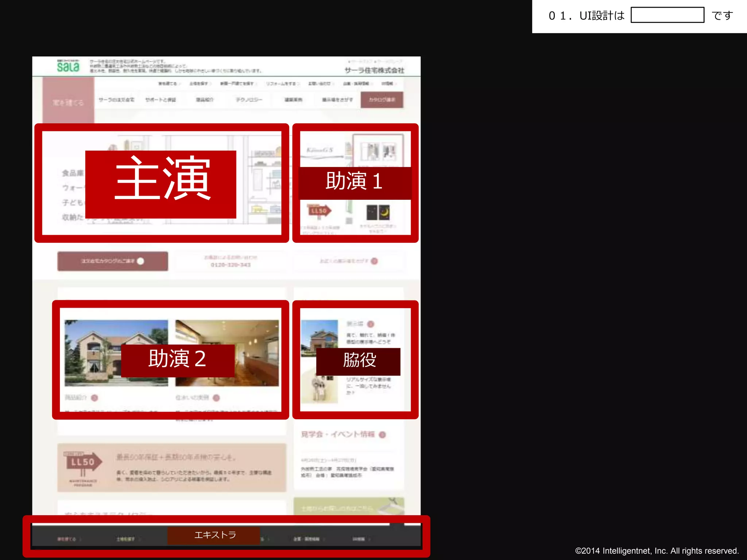Select the pink 家を建てる category block
This screenshot has width=747, height=560.
pos(68,101)
